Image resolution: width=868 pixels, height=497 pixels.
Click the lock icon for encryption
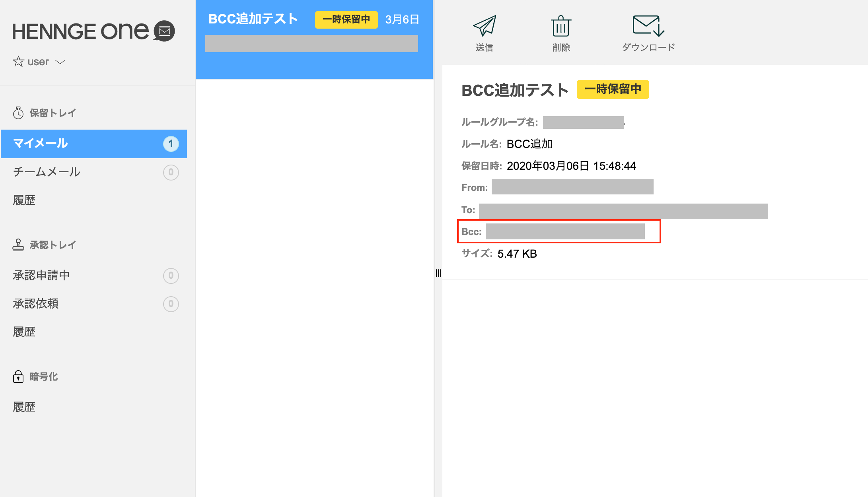(18, 376)
